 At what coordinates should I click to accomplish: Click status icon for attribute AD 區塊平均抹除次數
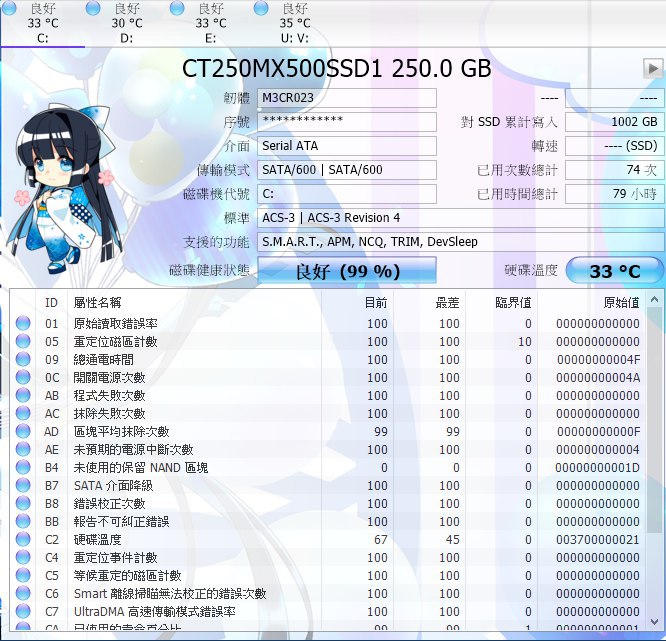click(23, 431)
